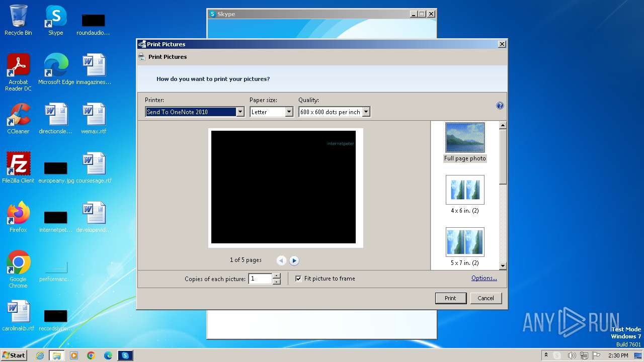The image size is (644, 362).
Task: Open Recycle Bin desktop icon
Action: 18,20
